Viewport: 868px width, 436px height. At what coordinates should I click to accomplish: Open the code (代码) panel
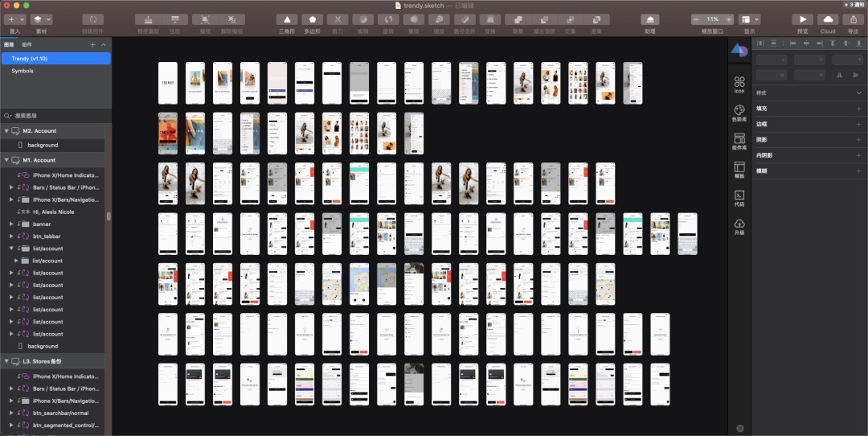(739, 195)
